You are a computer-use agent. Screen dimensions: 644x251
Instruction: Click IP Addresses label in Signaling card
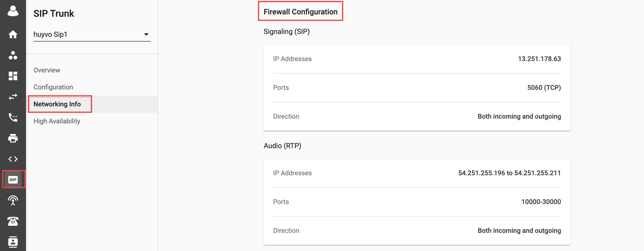click(x=292, y=59)
